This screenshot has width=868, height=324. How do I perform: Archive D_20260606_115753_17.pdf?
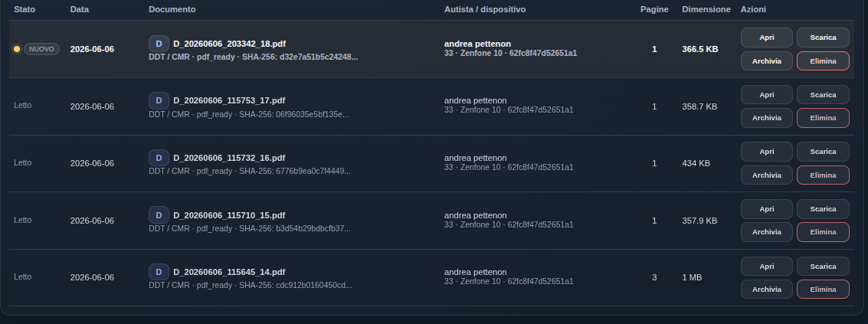click(x=767, y=118)
